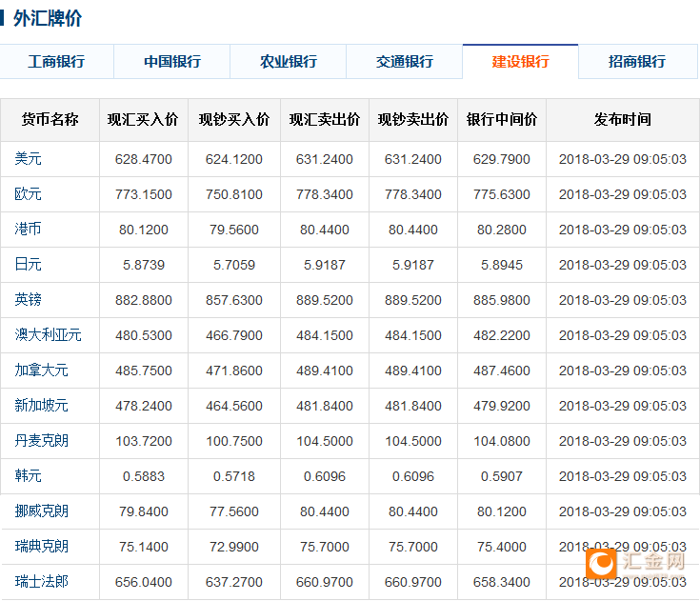The image size is (700, 601).
Task: Click the 现汇买入价 column header
Action: [143, 120]
